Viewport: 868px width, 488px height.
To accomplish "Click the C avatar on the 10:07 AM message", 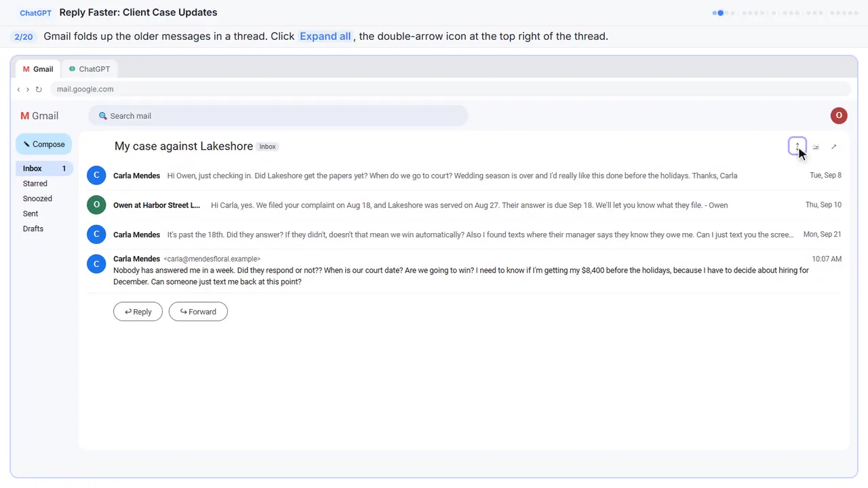I will (x=96, y=264).
